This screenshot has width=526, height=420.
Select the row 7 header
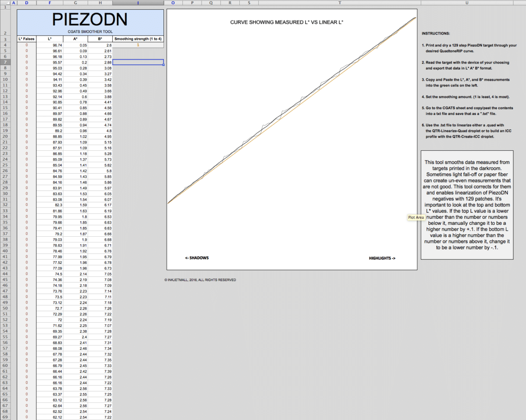[x=4, y=62]
